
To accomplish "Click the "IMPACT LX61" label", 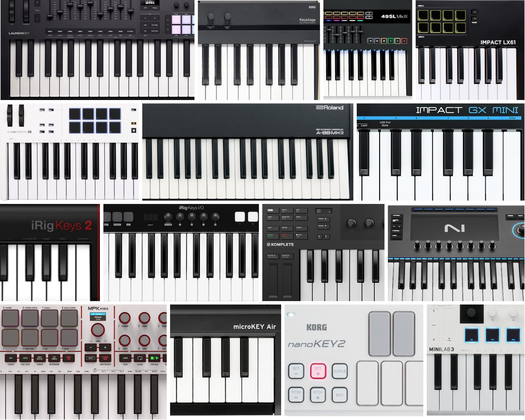I will [498, 42].
